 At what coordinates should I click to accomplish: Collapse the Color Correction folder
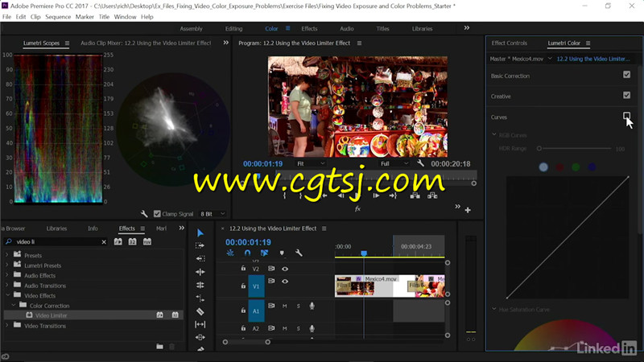tap(13, 306)
